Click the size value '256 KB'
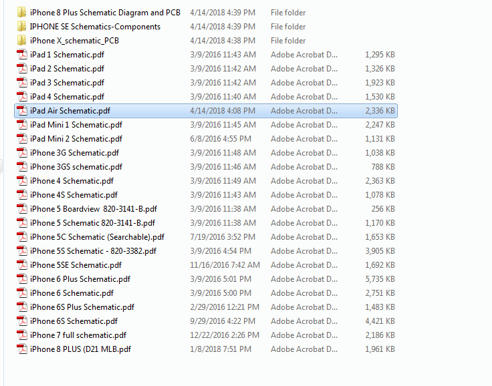Viewport: 492px width, 386px height. [x=383, y=209]
